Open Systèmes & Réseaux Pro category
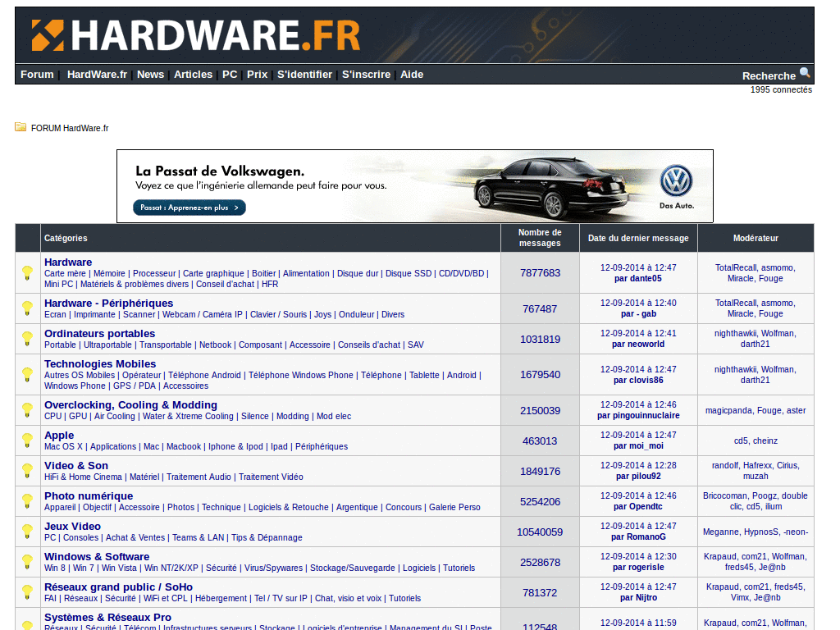Image resolution: width=840 pixels, height=630 pixels. click(x=107, y=617)
